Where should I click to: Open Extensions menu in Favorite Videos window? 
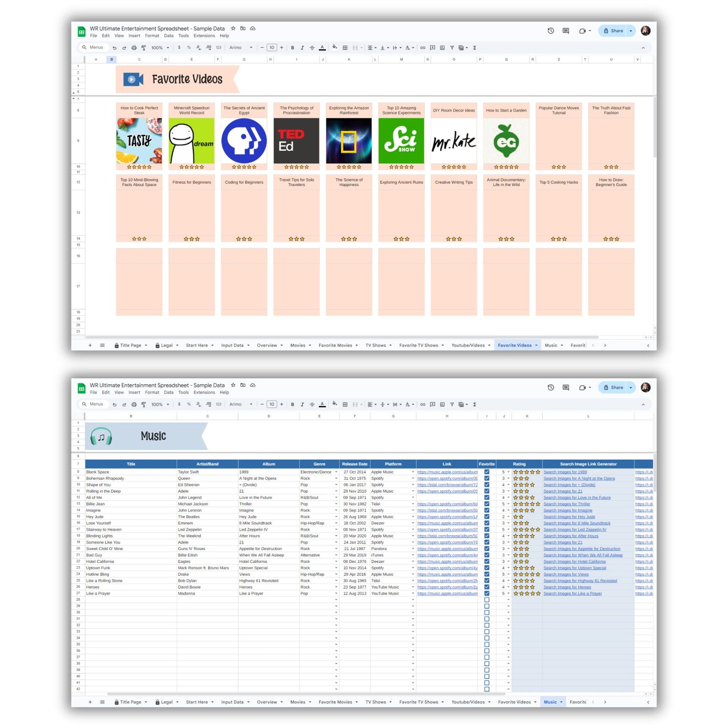(x=204, y=36)
